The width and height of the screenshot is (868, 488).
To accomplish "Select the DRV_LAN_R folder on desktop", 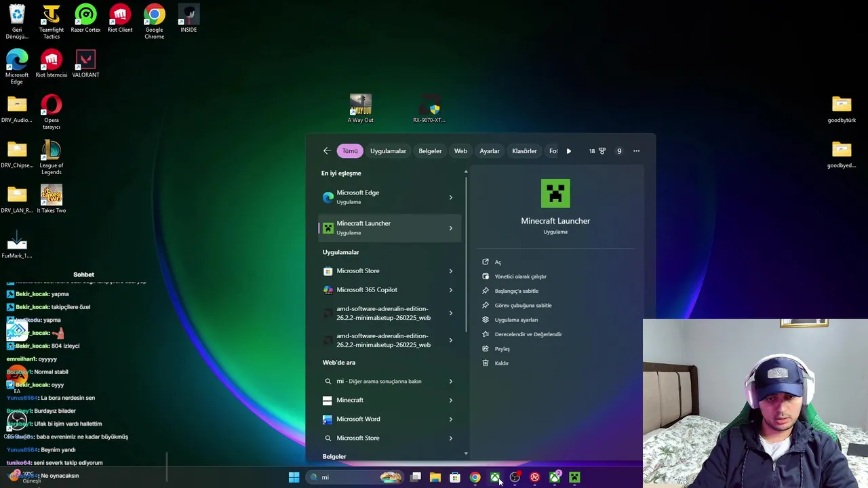I will click(17, 199).
